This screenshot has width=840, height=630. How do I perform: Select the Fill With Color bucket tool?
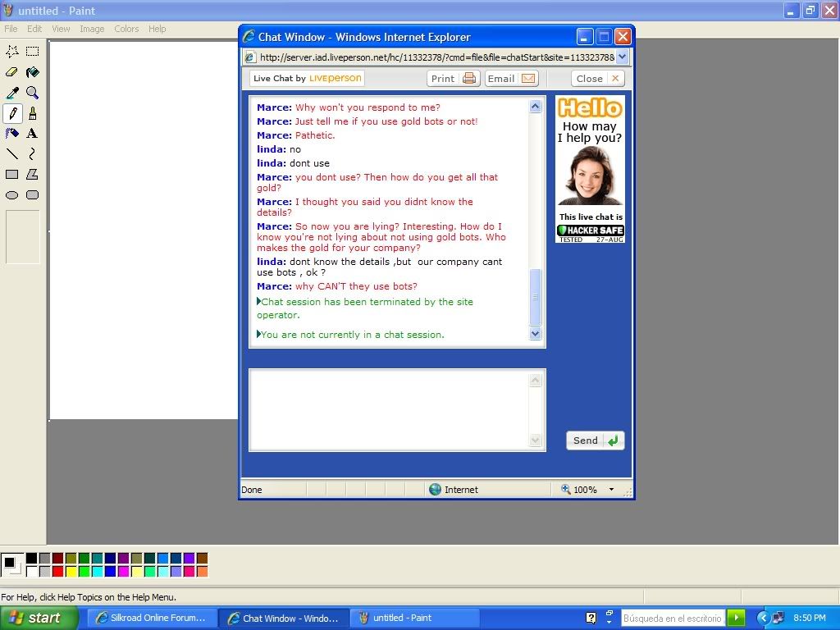tap(32, 72)
